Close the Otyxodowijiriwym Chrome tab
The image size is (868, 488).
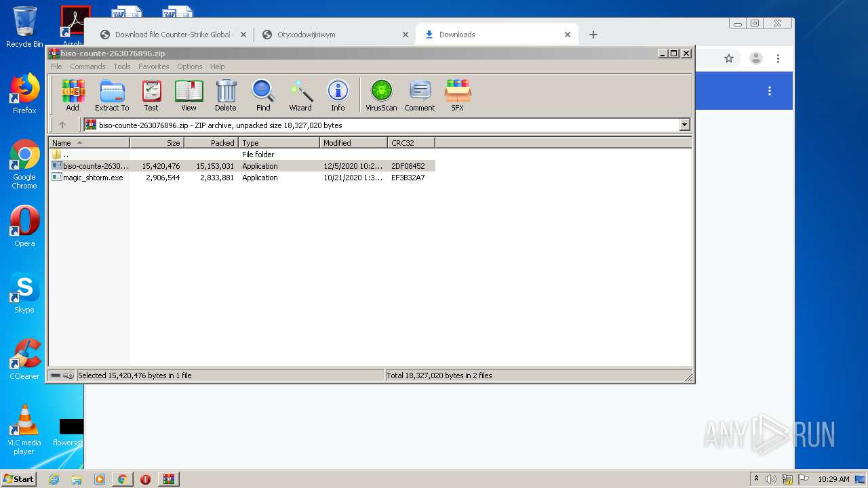[x=406, y=35]
